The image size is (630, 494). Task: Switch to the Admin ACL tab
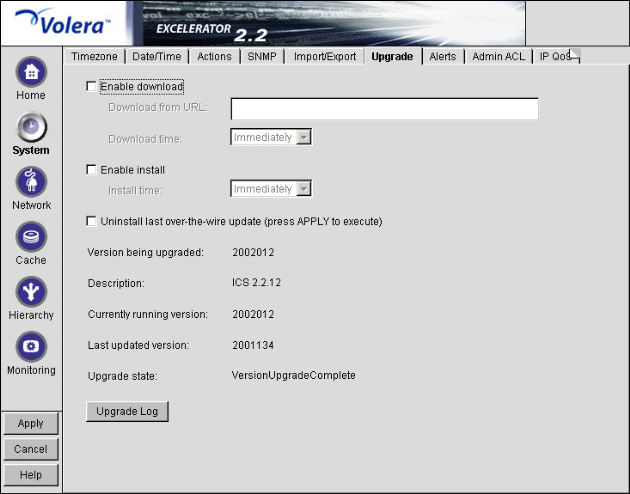click(x=499, y=56)
